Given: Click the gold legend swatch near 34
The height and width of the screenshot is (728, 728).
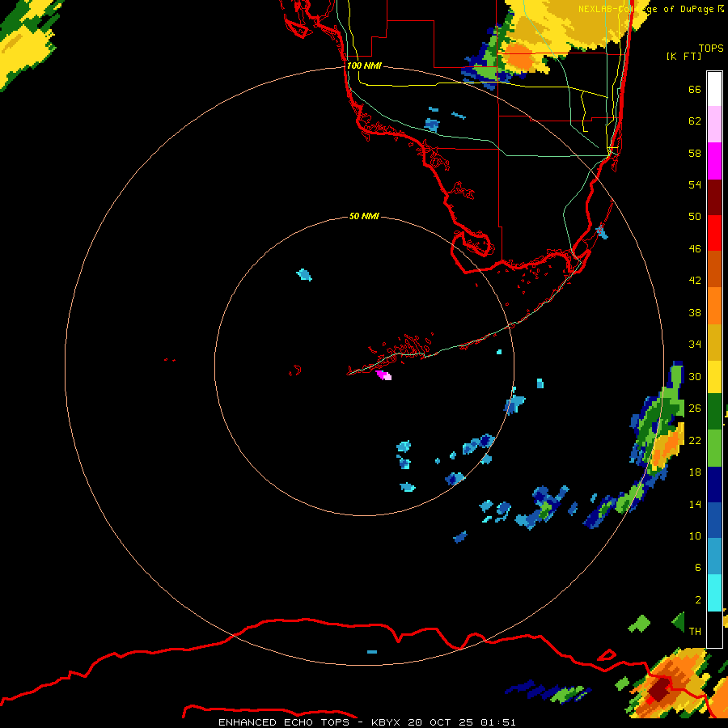Looking at the screenshot, I should coord(714,343).
